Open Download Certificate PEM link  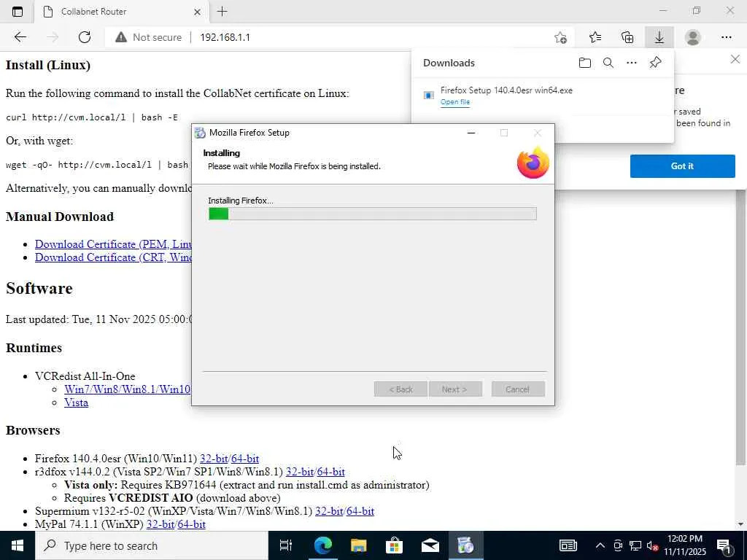113,244
